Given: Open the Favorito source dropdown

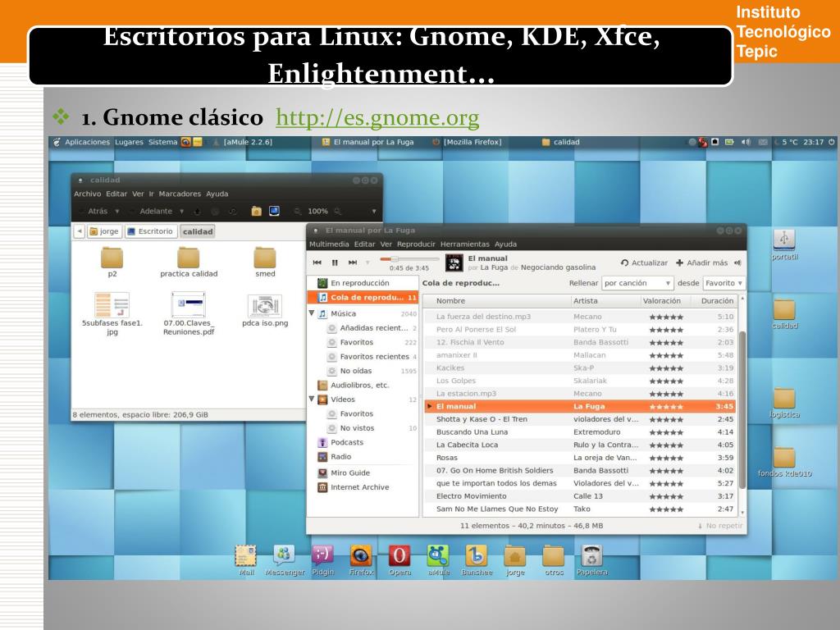Looking at the screenshot, I should [724, 283].
